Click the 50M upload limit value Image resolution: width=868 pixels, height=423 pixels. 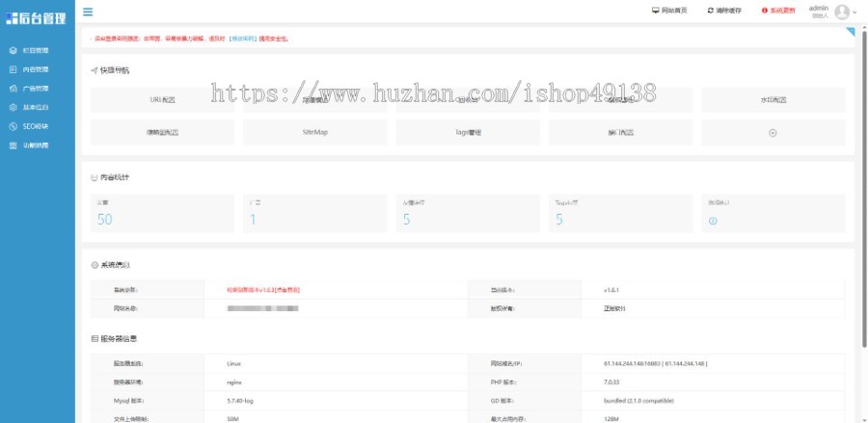coord(232,419)
